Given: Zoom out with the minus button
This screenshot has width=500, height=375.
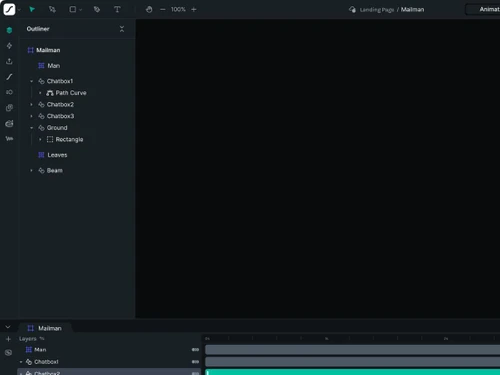Looking at the screenshot, I should (163, 9).
